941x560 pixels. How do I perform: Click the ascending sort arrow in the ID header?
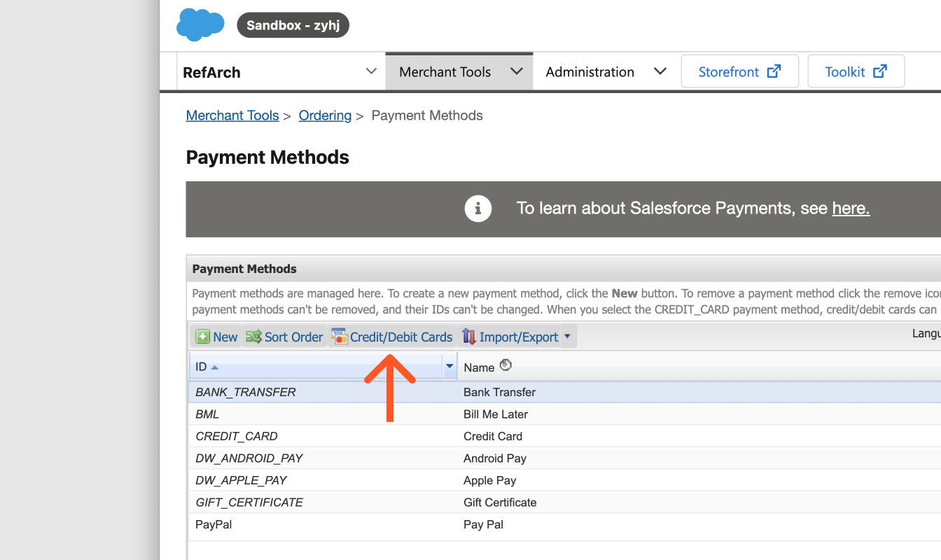point(215,367)
